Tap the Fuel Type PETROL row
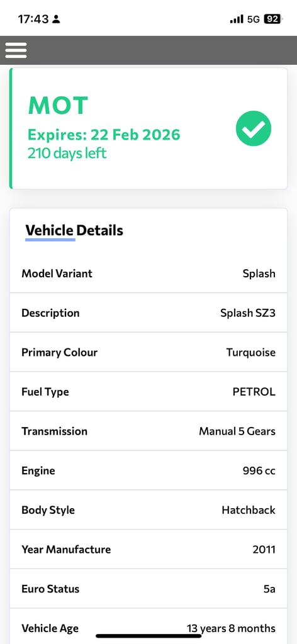Image resolution: width=297 pixels, height=644 pixels. click(148, 392)
